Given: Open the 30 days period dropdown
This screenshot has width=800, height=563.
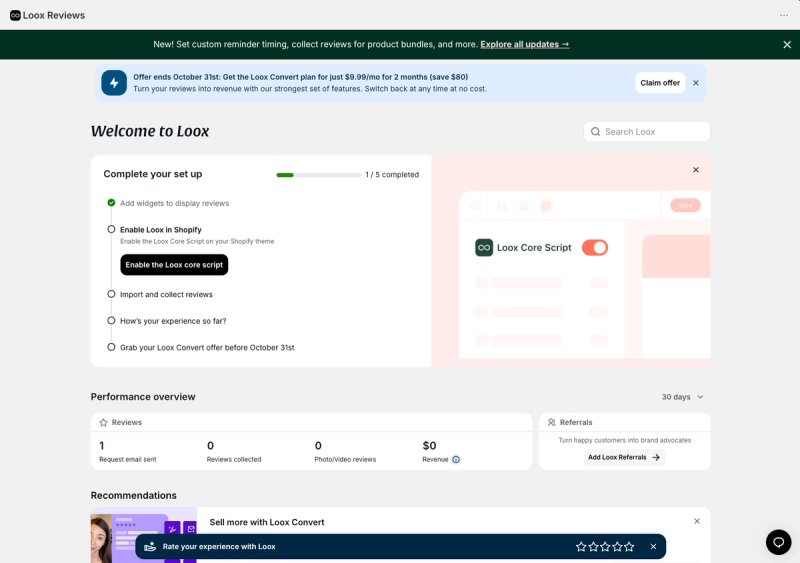Looking at the screenshot, I should tap(682, 397).
